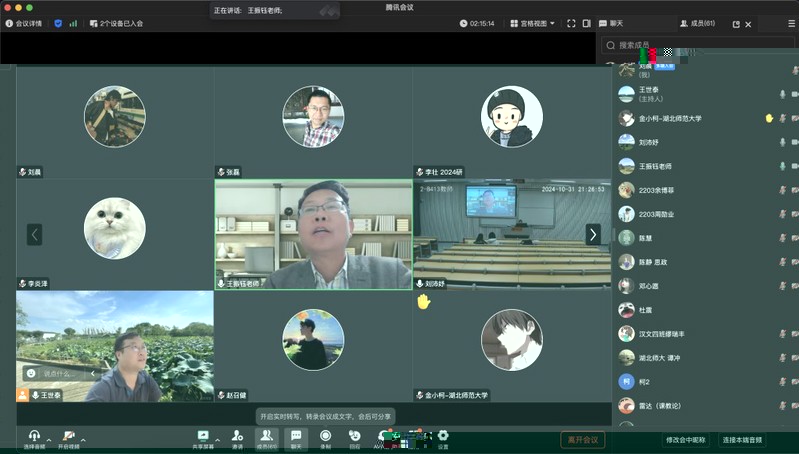This screenshot has height=454, width=799.
Task: Close the members side panel
Action: [748, 24]
